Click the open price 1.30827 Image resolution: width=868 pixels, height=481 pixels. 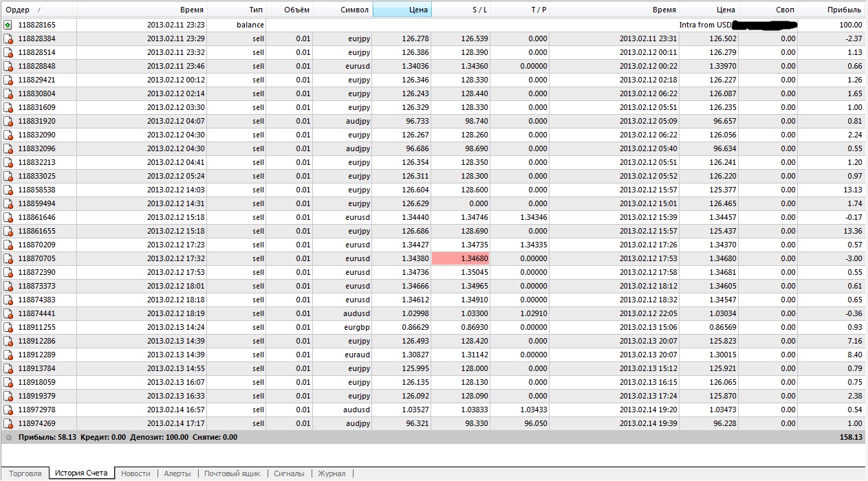pyautogui.click(x=415, y=355)
